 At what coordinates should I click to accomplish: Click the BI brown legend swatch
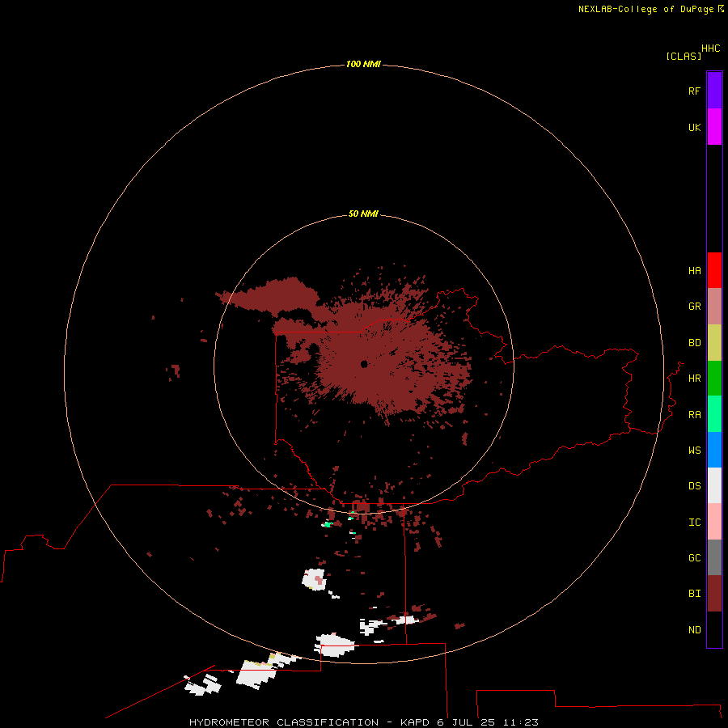714,594
